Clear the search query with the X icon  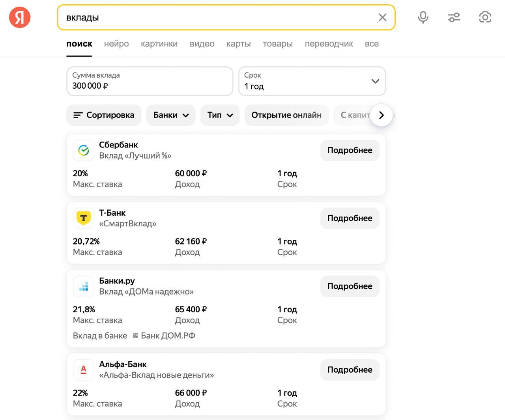(382, 17)
